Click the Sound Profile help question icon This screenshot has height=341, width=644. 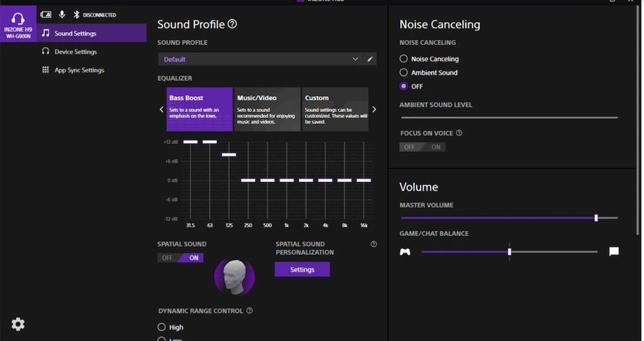232,24
